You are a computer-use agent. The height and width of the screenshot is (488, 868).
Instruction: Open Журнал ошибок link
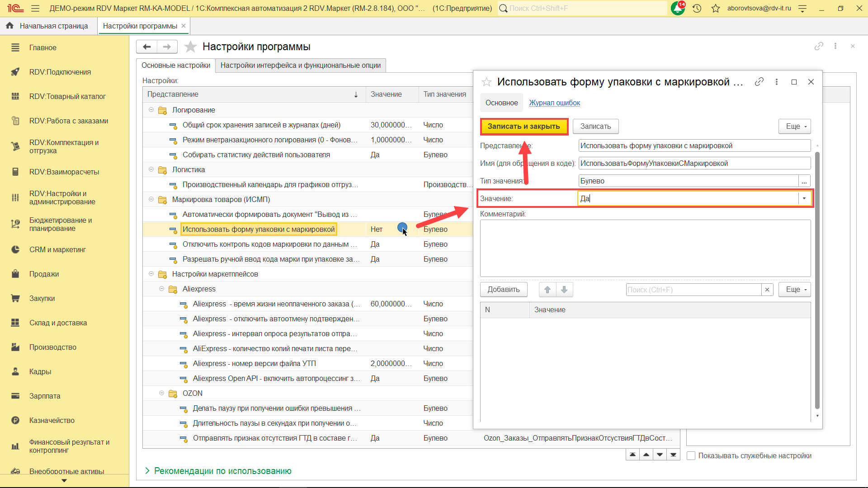pyautogui.click(x=554, y=103)
